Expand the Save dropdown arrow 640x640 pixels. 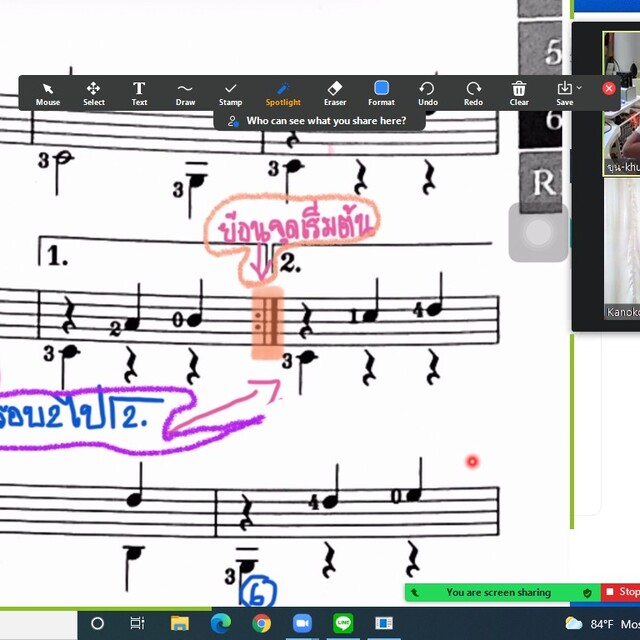pyautogui.click(x=579, y=88)
